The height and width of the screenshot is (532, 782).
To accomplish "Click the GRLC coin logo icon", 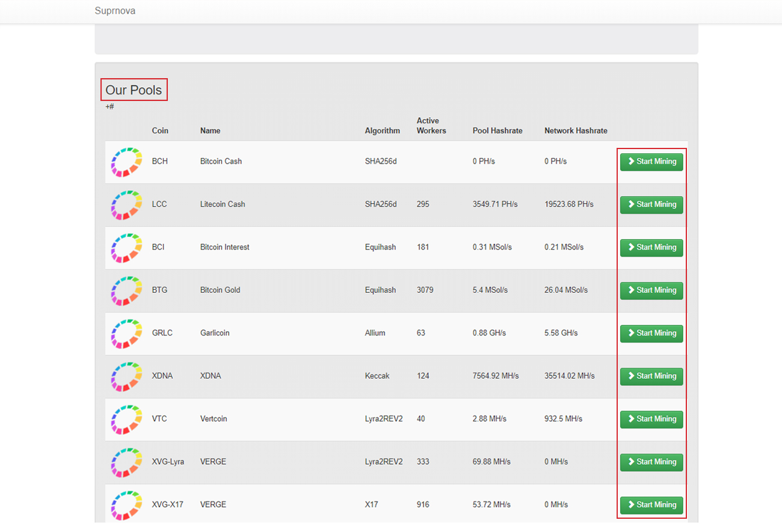I will 126,334.
